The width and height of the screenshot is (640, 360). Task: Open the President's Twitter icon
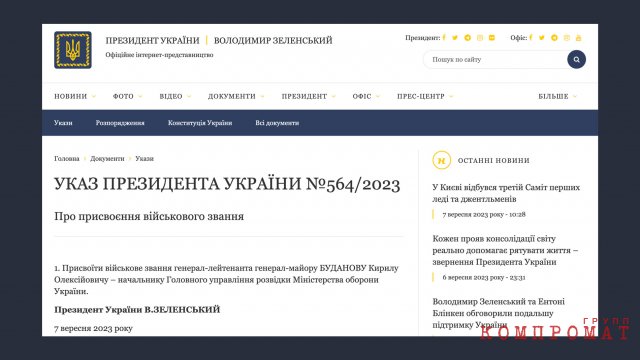(x=455, y=38)
